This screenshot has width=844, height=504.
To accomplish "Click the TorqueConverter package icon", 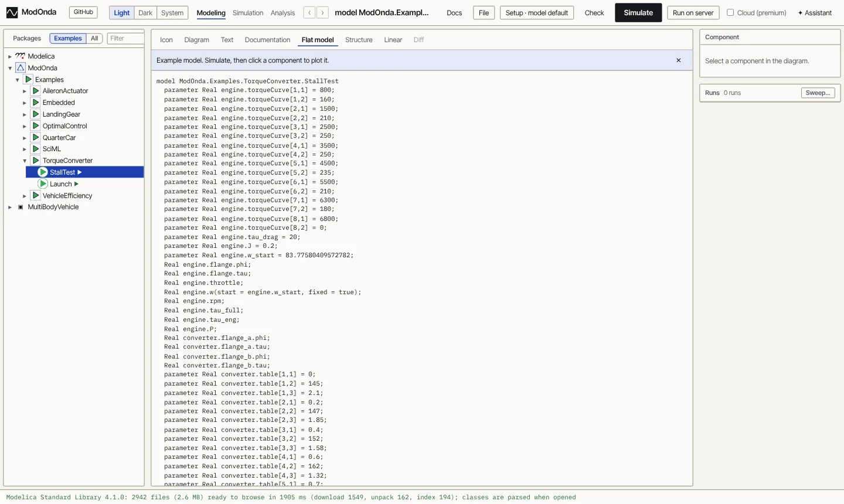I will [x=36, y=161].
